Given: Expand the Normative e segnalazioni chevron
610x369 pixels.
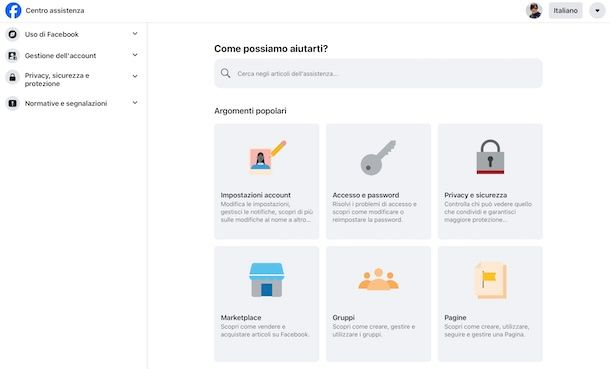Looking at the screenshot, I should [135, 103].
